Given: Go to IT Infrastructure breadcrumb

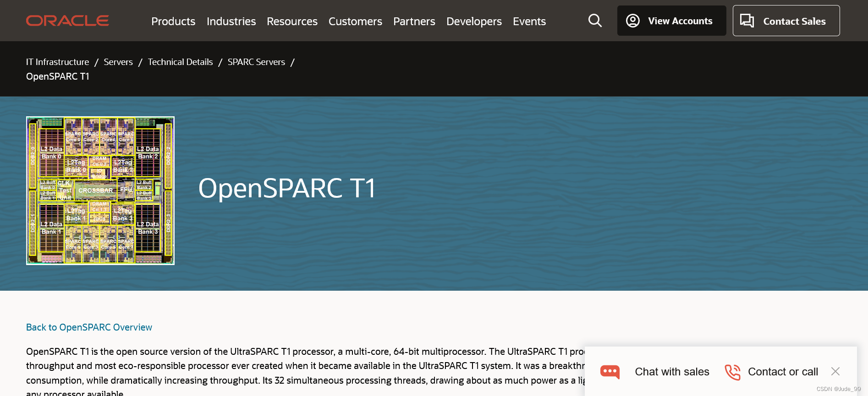Looking at the screenshot, I should tap(58, 62).
